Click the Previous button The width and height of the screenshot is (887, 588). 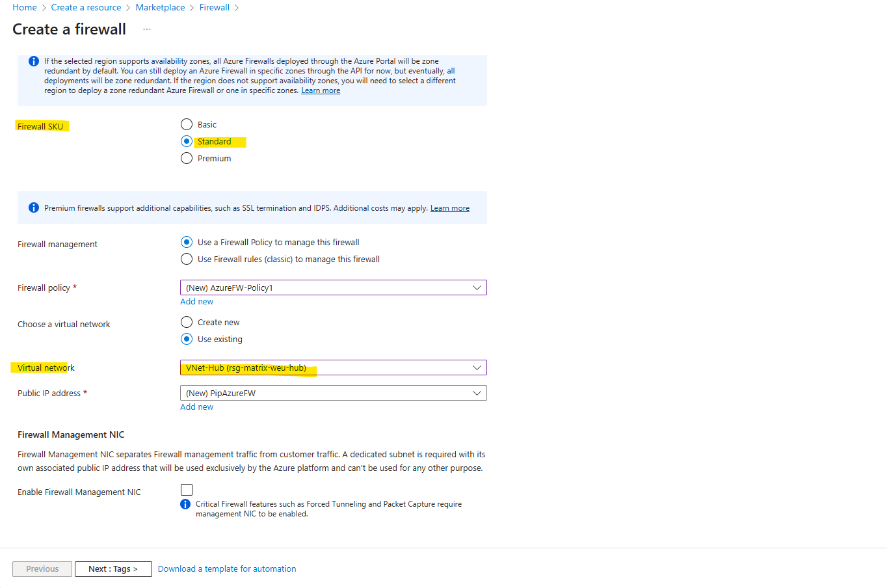(x=42, y=569)
